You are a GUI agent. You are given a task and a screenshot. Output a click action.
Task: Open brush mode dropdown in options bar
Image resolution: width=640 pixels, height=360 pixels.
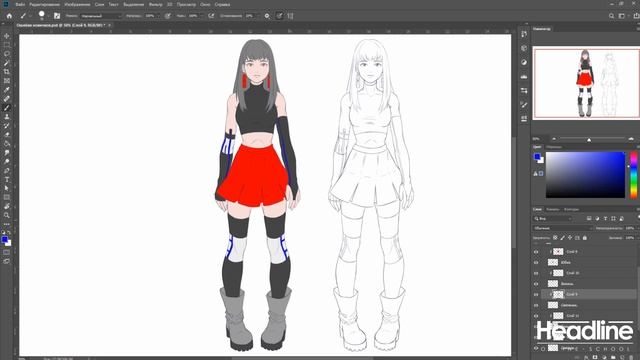[x=101, y=16]
